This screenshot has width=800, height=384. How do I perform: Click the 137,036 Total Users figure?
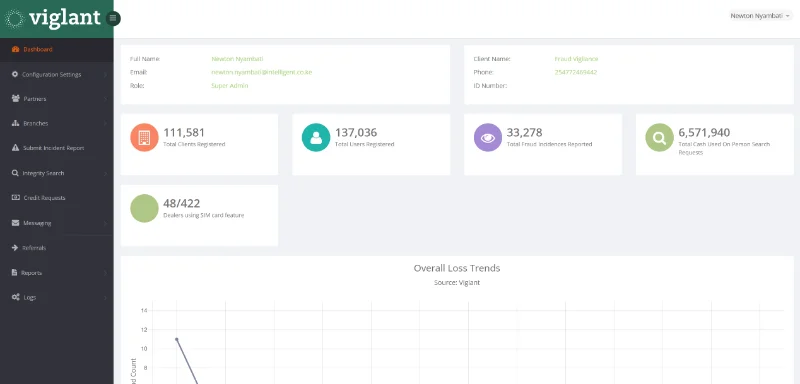point(356,133)
